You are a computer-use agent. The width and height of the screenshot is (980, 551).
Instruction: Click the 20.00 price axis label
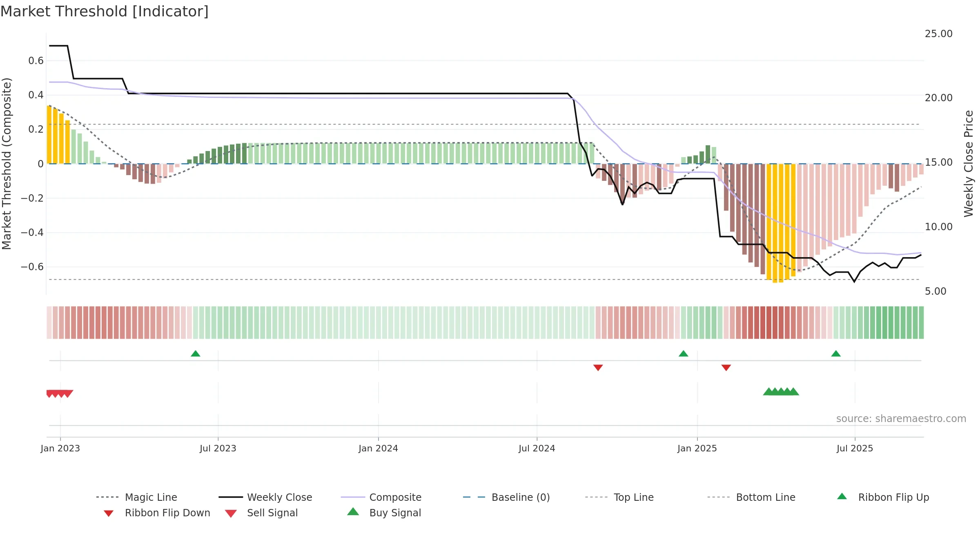click(x=939, y=98)
